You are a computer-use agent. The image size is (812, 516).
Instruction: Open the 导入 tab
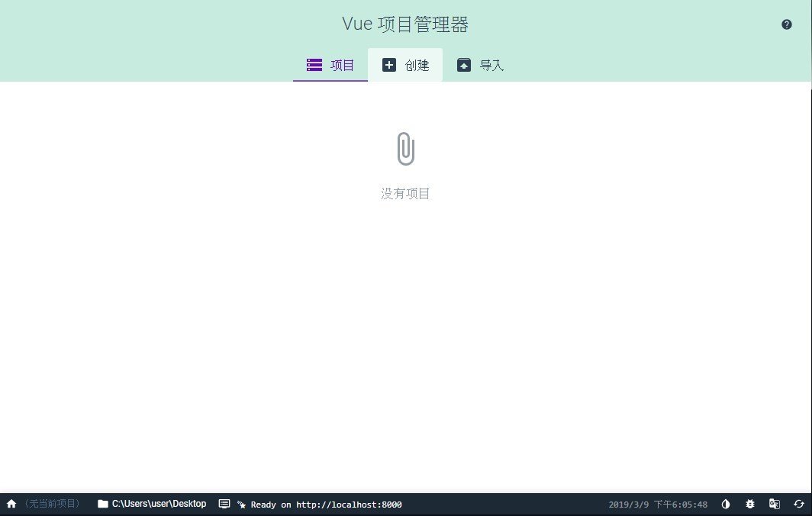pos(479,65)
